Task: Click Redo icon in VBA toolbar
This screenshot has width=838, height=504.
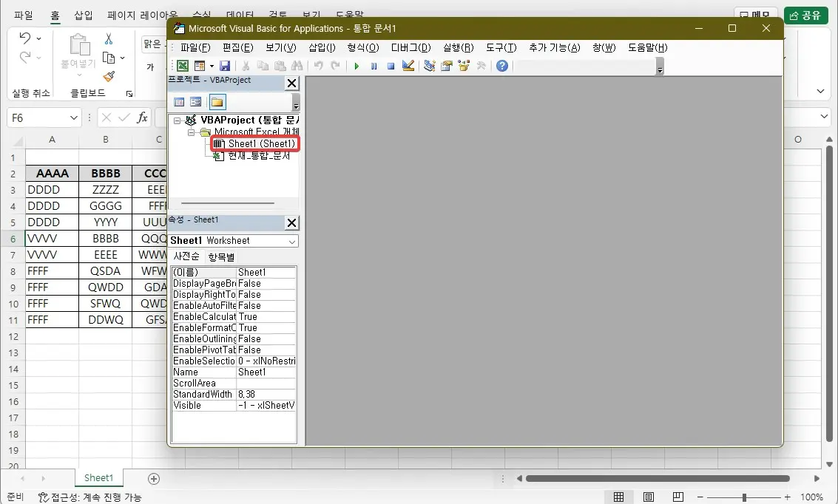Action: (336, 66)
